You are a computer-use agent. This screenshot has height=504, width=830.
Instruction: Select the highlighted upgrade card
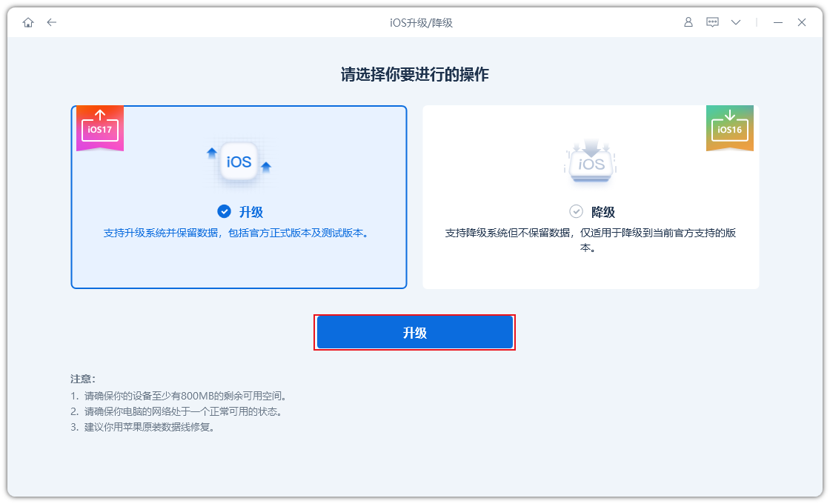[239, 196]
